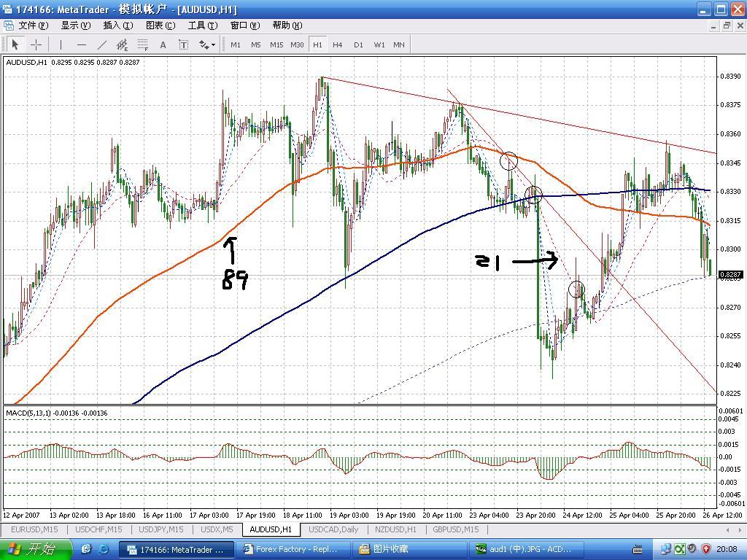The height and width of the screenshot is (560, 747).
Task: Switch to EURUSD,M15 chart tab
Action: [x=34, y=529]
